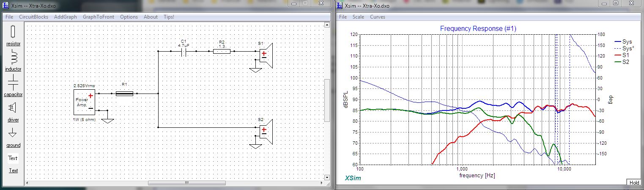The width and height of the screenshot is (644, 190).
Task: Open the About menu
Action: (151, 17)
